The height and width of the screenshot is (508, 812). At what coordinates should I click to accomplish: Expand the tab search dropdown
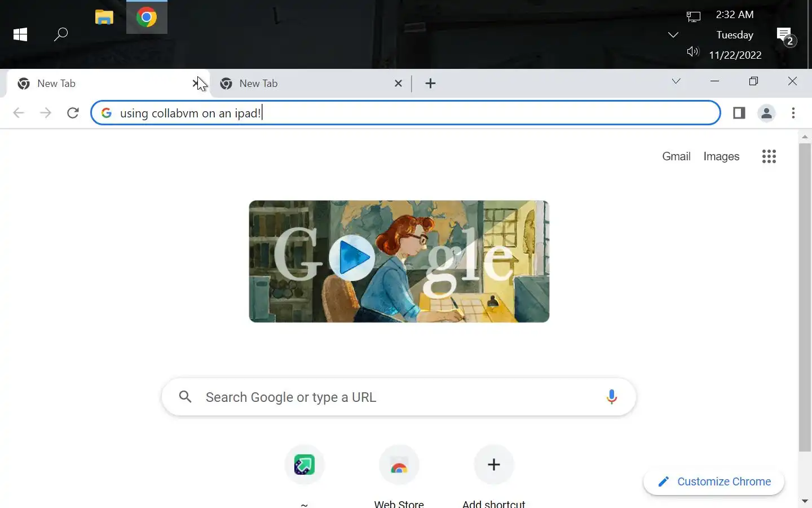676,81
